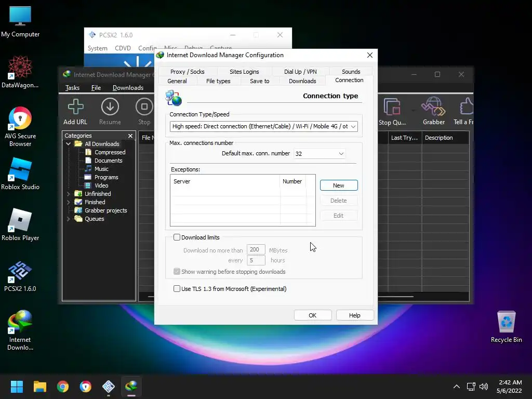Expand the Finished category node
This screenshot has width=532, height=399.
coord(68,202)
